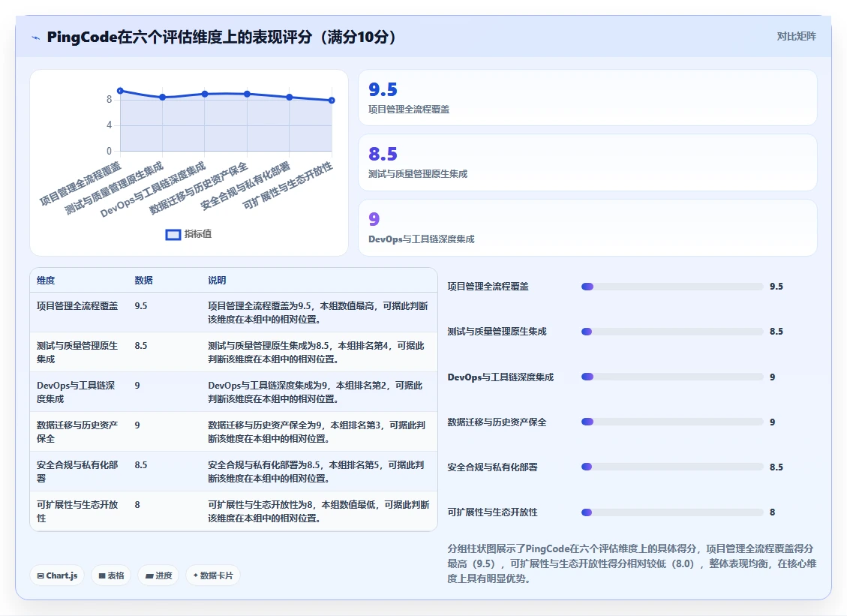Click the 9.5 value in the table
The width and height of the screenshot is (847, 616).
tap(141, 306)
